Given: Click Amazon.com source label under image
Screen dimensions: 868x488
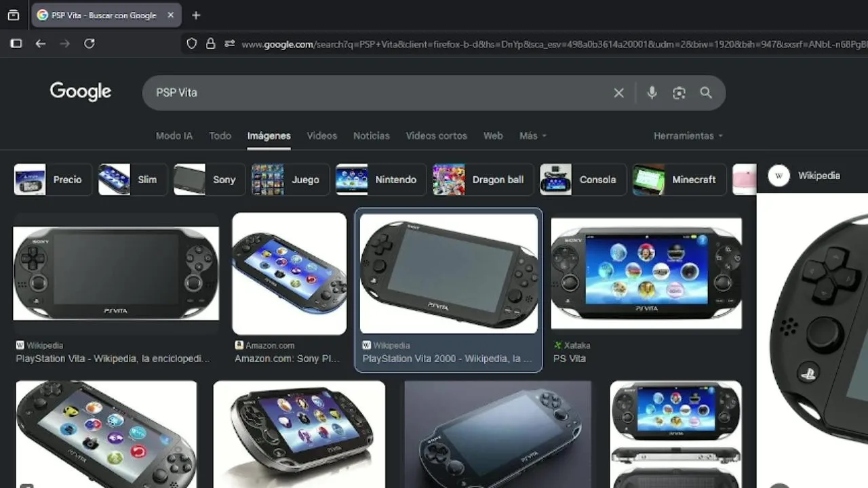Looking at the screenshot, I should tap(264, 346).
